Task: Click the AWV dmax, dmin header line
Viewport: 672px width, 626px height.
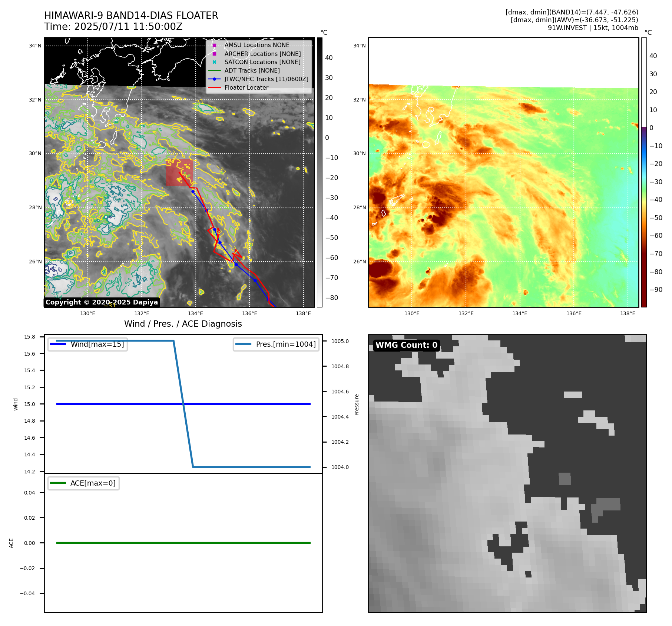Action: [575, 20]
